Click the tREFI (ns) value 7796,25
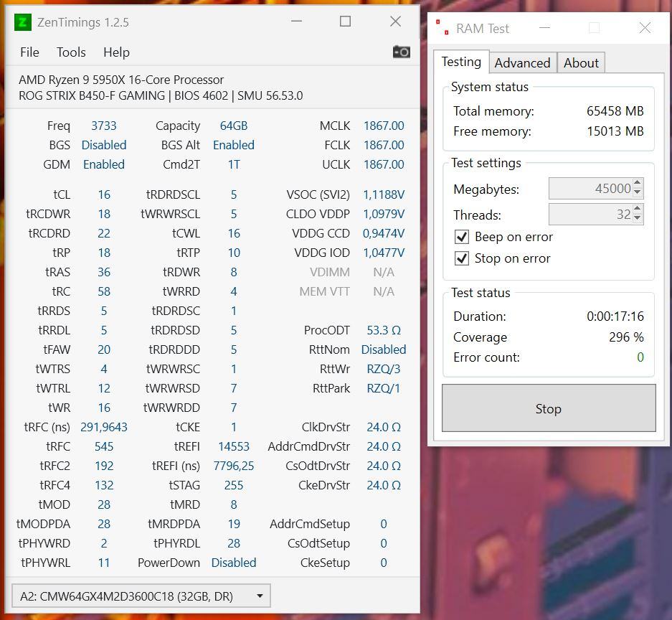 (234, 466)
